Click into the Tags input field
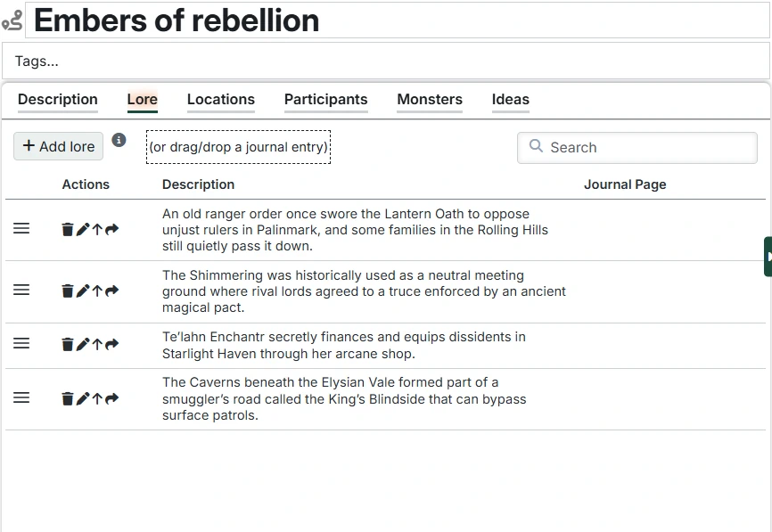Image resolution: width=772 pixels, height=532 pixels. tap(385, 61)
